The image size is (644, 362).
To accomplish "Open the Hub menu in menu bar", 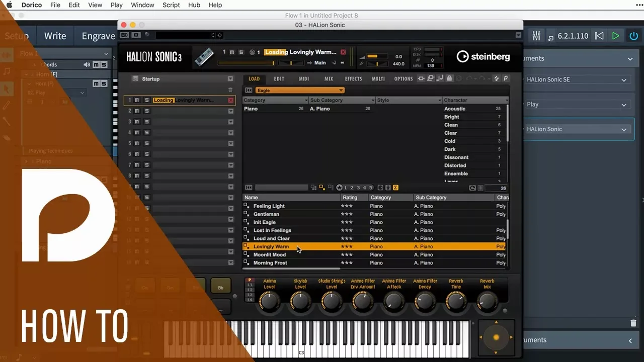I will point(194,5).
